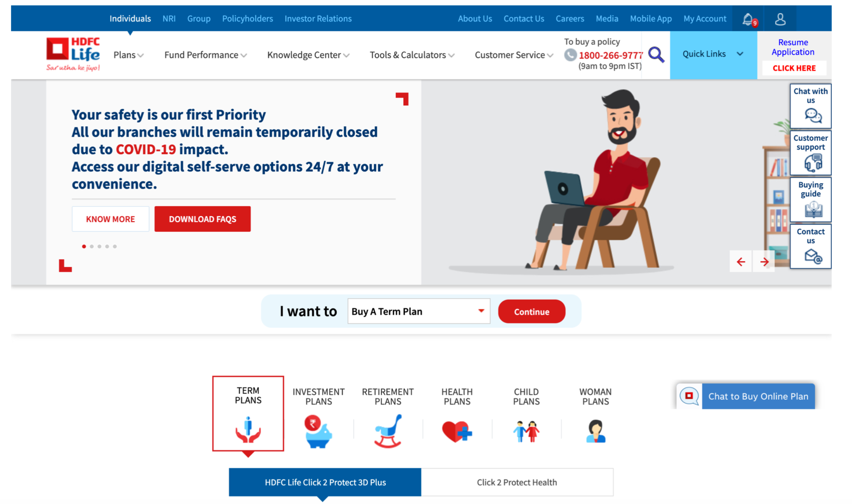The image size is (852, 504).
Task: Select the third carousel dot
Action: [99, 246]
